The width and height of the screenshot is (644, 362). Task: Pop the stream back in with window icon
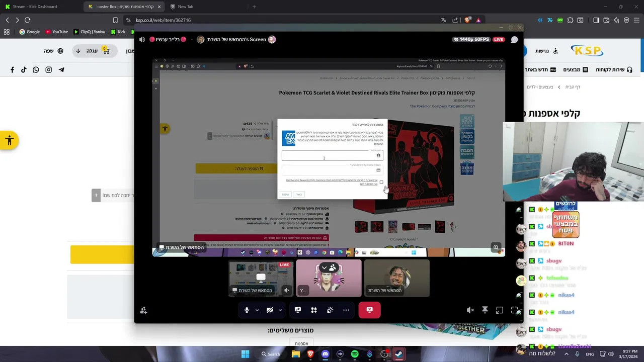coord(500,310)
